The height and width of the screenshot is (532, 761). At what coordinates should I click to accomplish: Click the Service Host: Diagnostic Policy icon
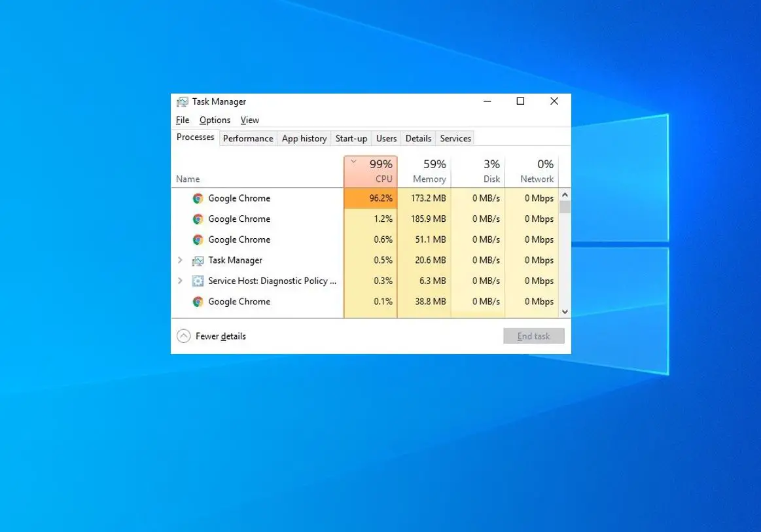[198, 281]
